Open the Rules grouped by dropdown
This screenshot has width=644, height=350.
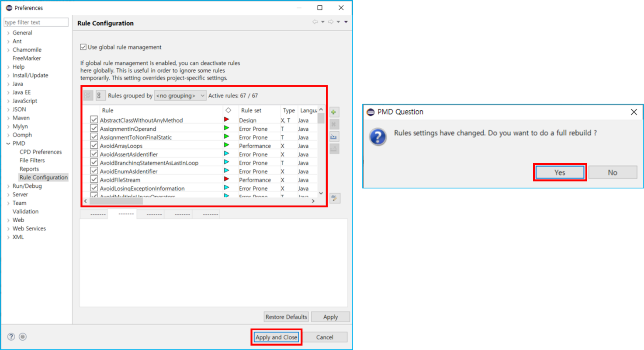coord(180,95)
